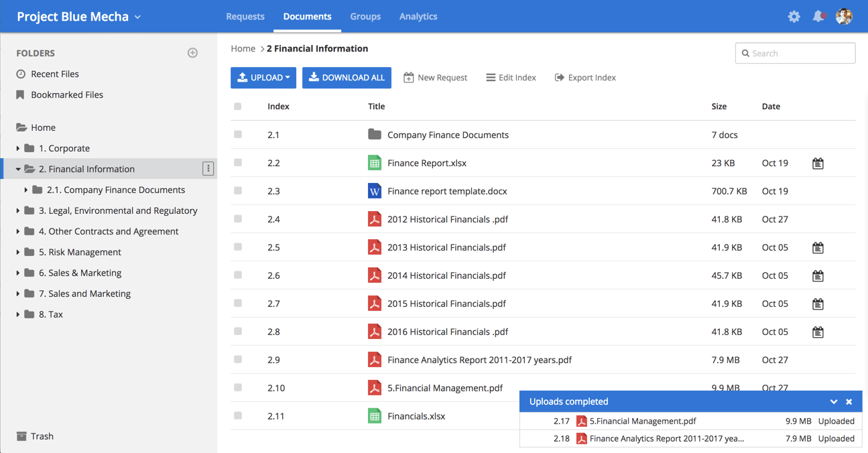Open settings gear icon in header
This screenshot has height=453, width=868.
click(794, 17)
